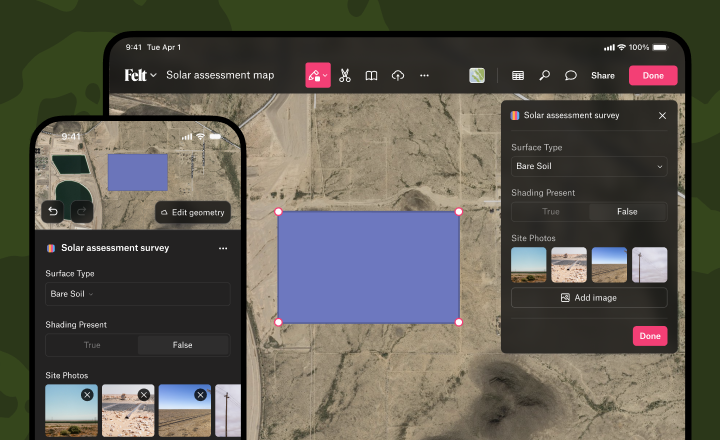Open fourth pole photo thumbnail on tablet
Screen dimensions: 720x440
click(650, 265)
